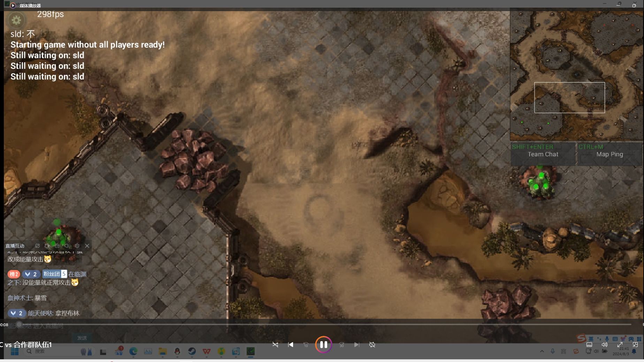This screenshot has height=362, width=644.
Task: Open the Sogou toolbox grid
Action: (x=639, y=339)
